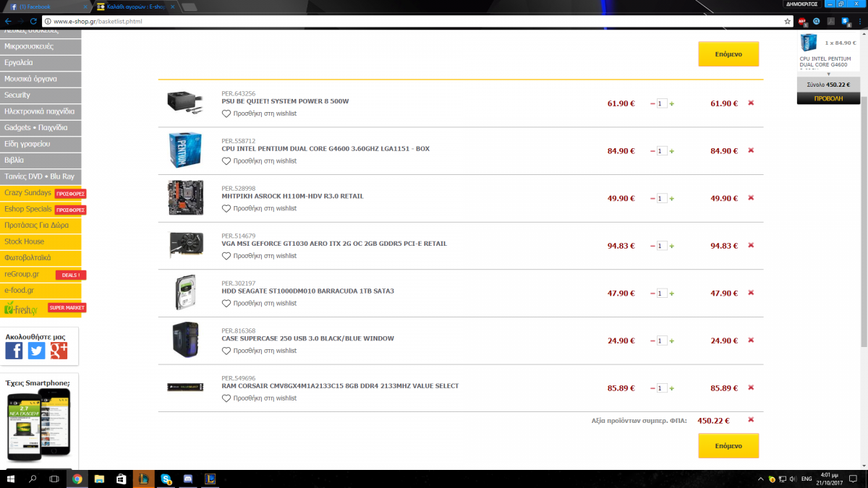Open Security sidebar category
Screen dimensions: 868x488
(41, 95)
